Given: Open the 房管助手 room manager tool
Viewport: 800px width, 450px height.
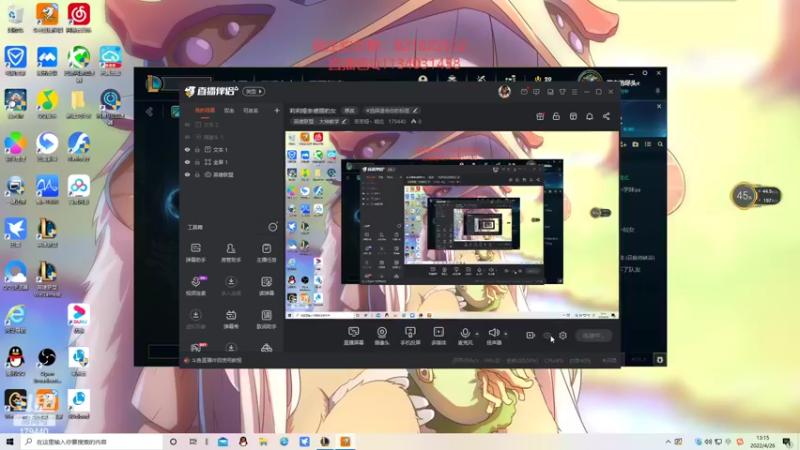Looking at the screenshot, I should (231, 253).
